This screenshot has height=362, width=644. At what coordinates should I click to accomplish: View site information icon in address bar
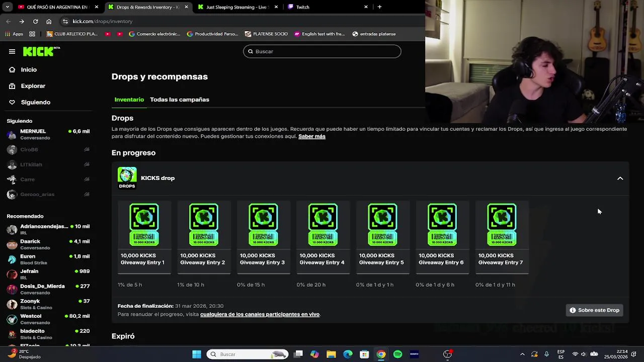click(65, 21)
